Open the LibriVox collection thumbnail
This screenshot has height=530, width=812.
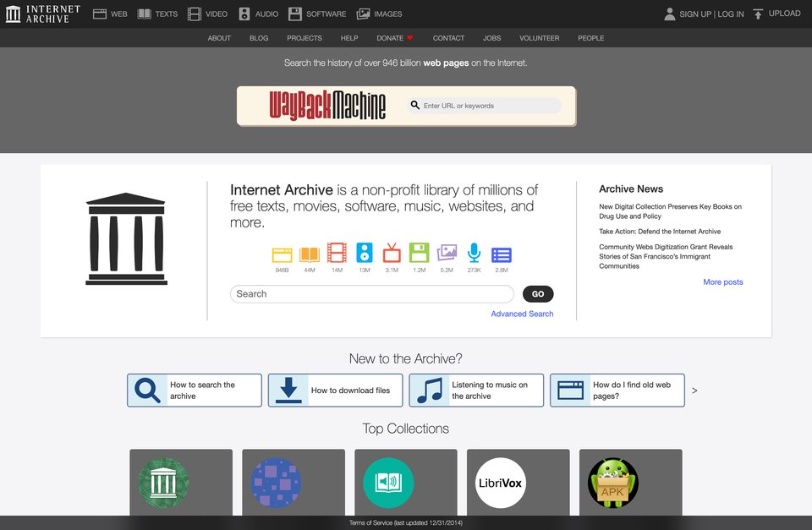coord(500,483)
